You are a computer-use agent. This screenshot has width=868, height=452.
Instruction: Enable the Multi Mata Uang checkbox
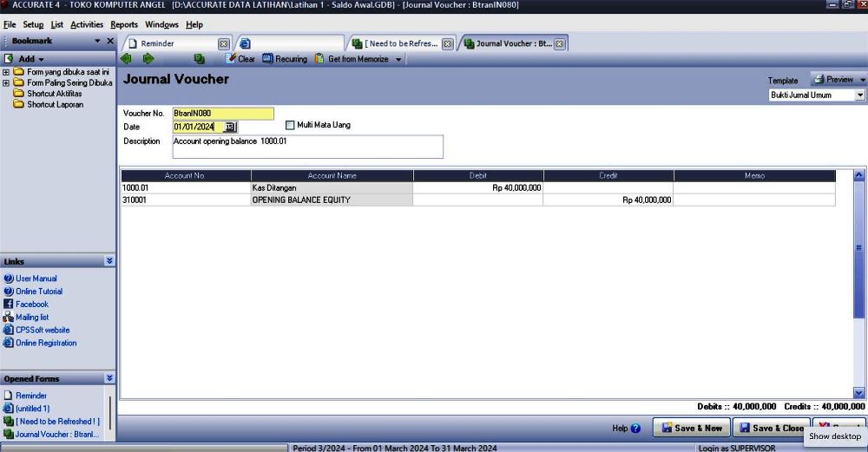(290, 125)
